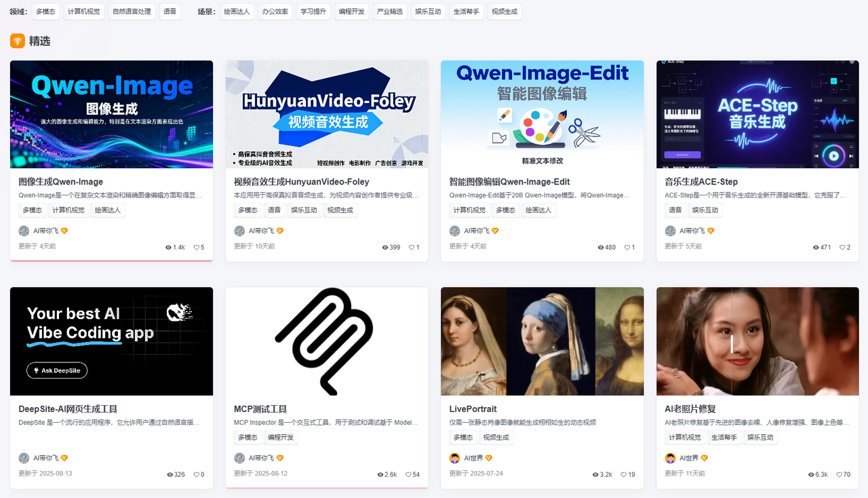Click 计算机视觉 tag on Qwen-Image-Edit card
This screenshot has height=498, width=868.
(x=469, y=210)
